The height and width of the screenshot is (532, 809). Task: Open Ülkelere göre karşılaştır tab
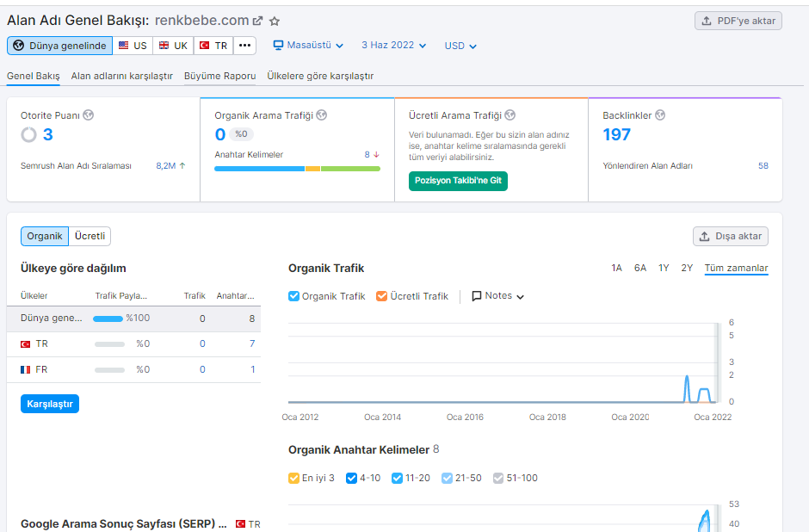click(x=320, y=76)
